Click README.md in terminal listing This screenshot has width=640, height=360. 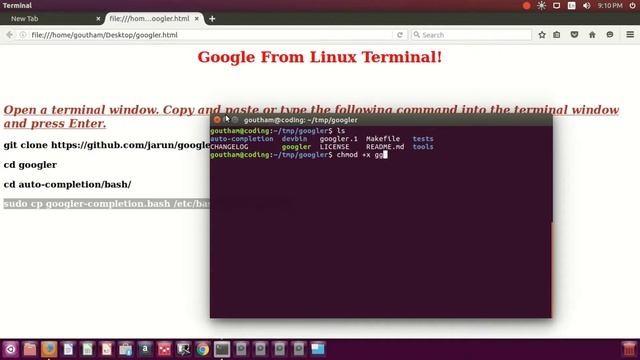click(385, 147)
